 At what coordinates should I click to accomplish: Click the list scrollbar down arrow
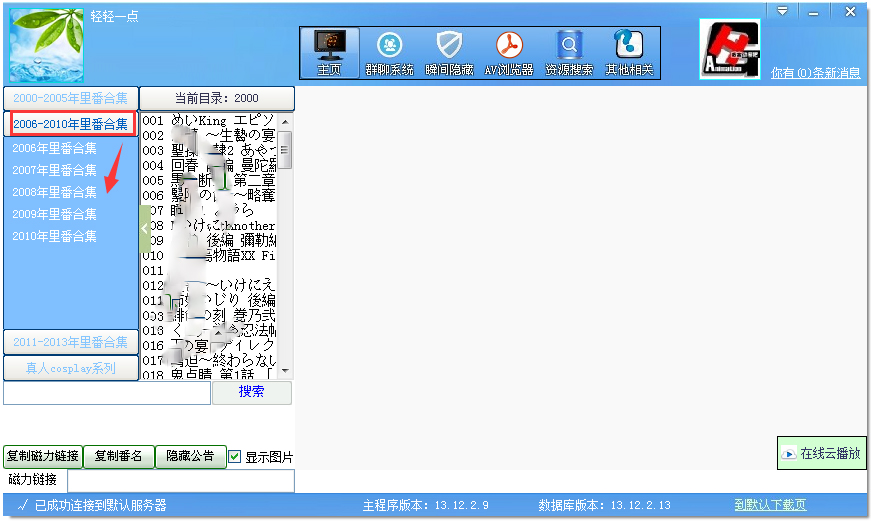(285, 370)
